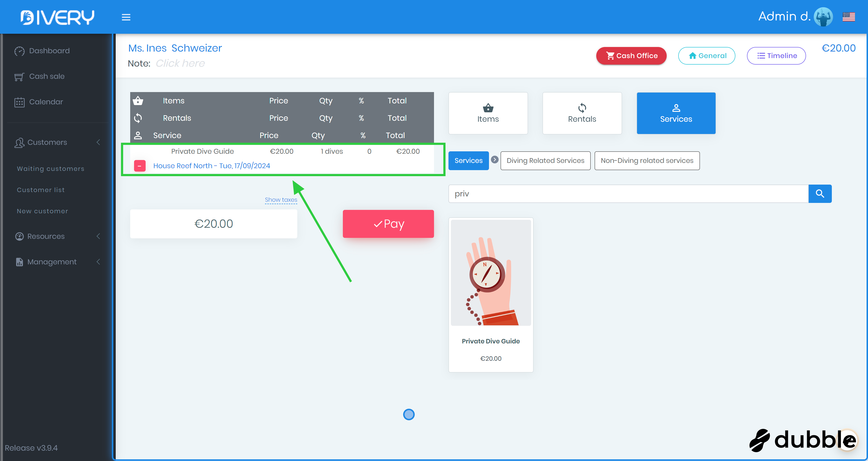
Task: Filter by Non-Diving related services
Action: click(x=647, y=161)
